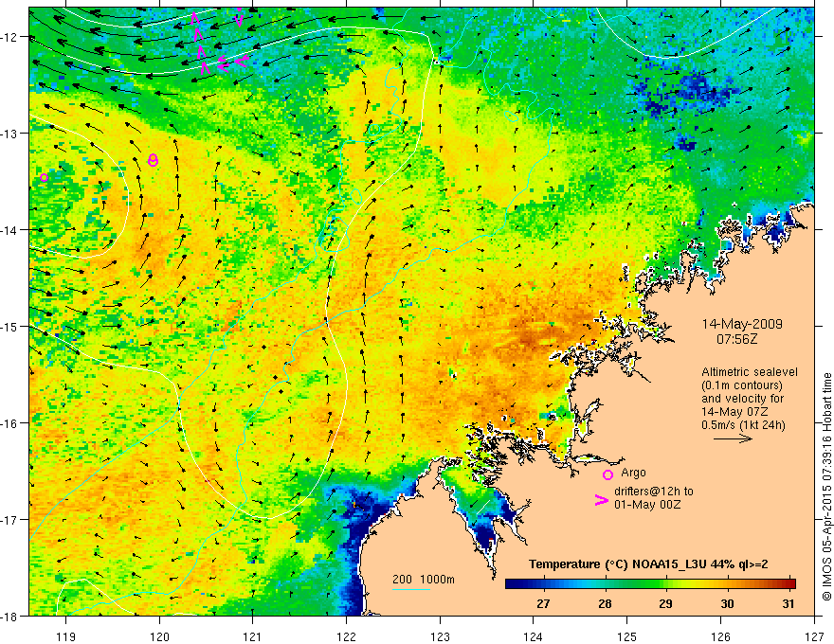
Task: Select the double-circle Argo marker near 120°E
Action: pyautogui.click(x=154, y=160)
